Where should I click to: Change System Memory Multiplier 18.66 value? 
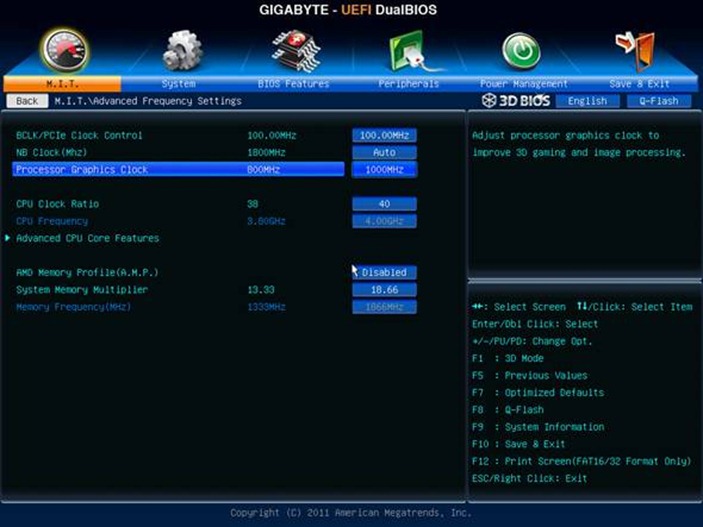384,290
